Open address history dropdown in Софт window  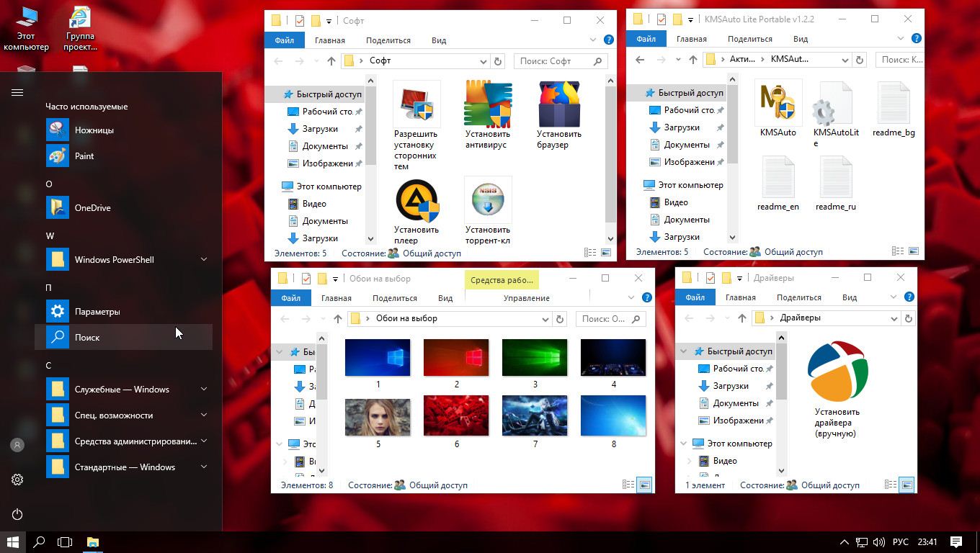click(x=483, y=61)
